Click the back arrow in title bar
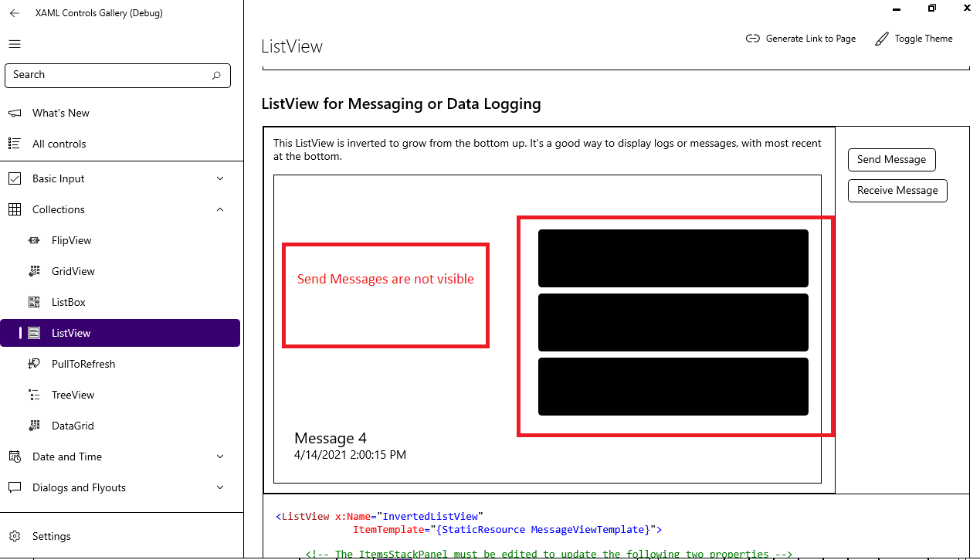Screen dimensions: 980x560 tap(15, 13)
